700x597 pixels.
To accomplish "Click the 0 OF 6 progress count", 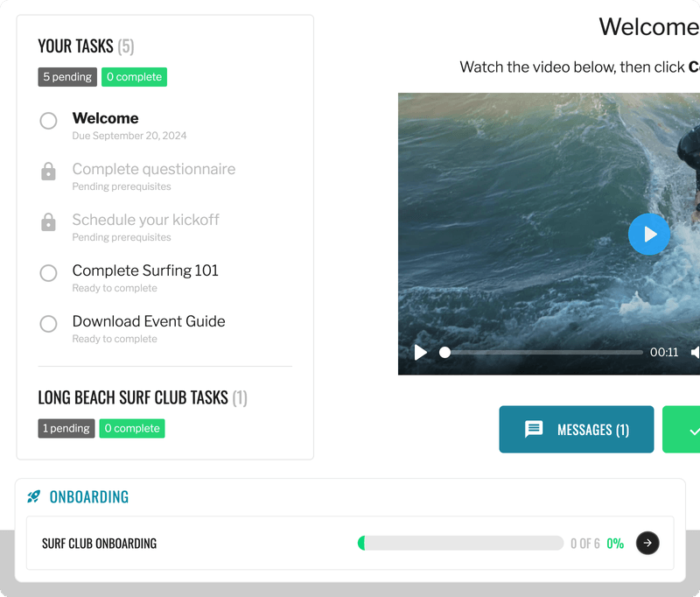I will point(584,544).
